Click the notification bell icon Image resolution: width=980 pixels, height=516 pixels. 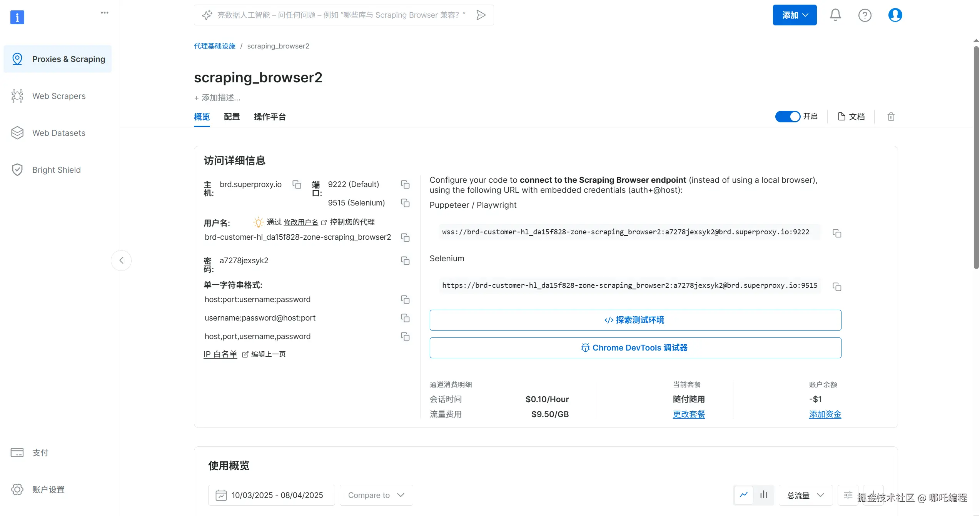point(835,15)
